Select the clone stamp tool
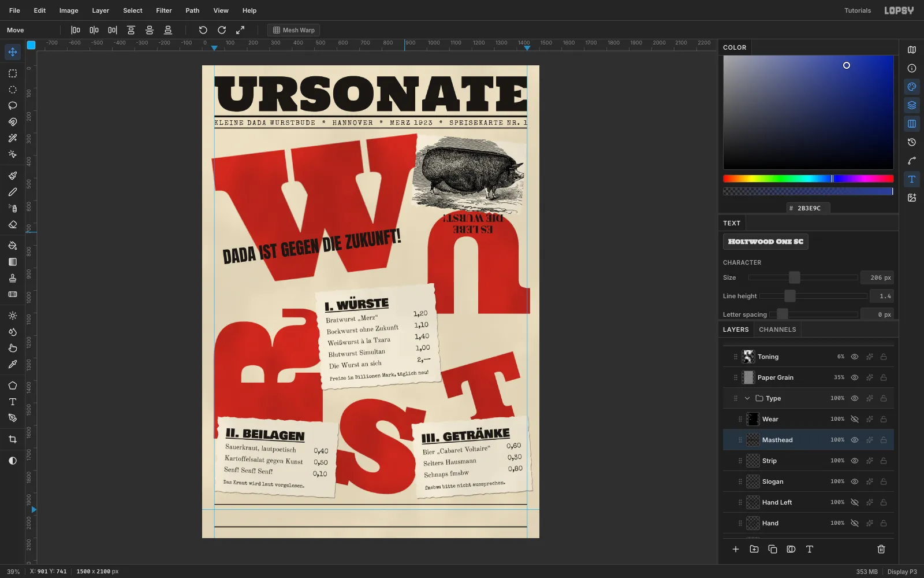 click(13, 278)
